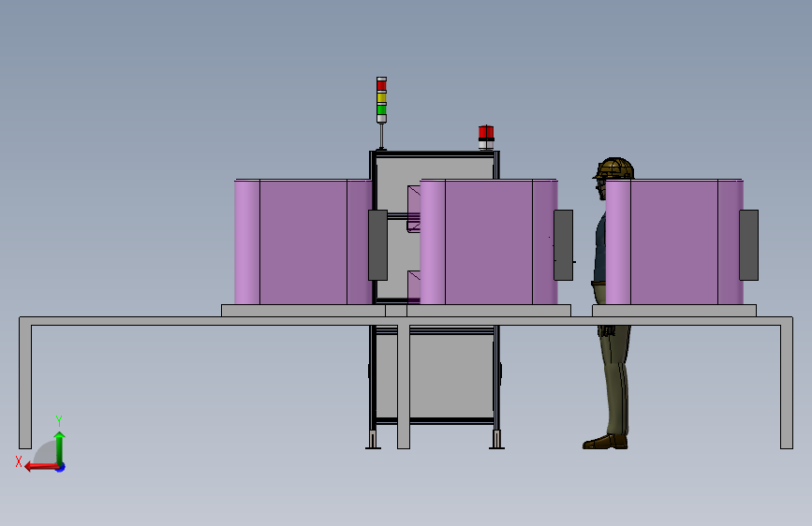
Task: Pick the dark gray panel on the right enclosure
Action: (x=749, y=245)
